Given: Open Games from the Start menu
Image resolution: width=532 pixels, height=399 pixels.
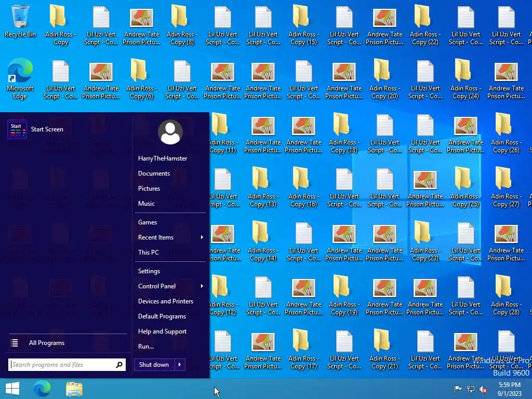Looking at the screenshot, I should (147, 222).
